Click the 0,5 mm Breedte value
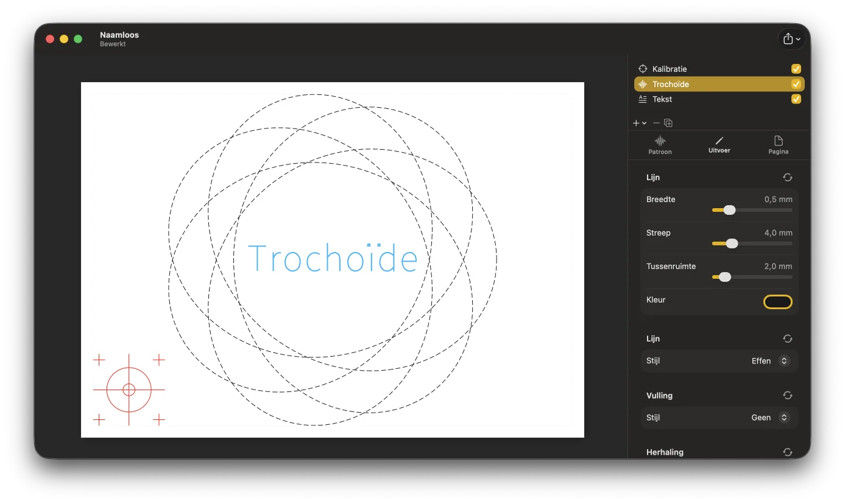This screenshot has width=845, height=504. coord(778,199)
